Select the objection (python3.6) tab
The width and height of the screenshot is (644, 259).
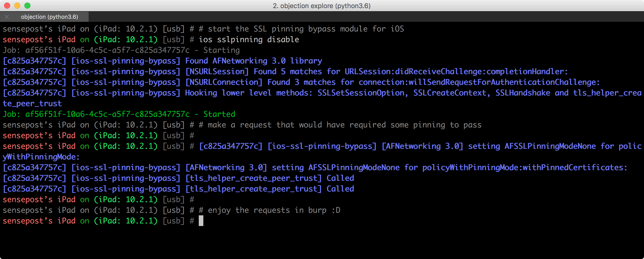click(45, 17)
